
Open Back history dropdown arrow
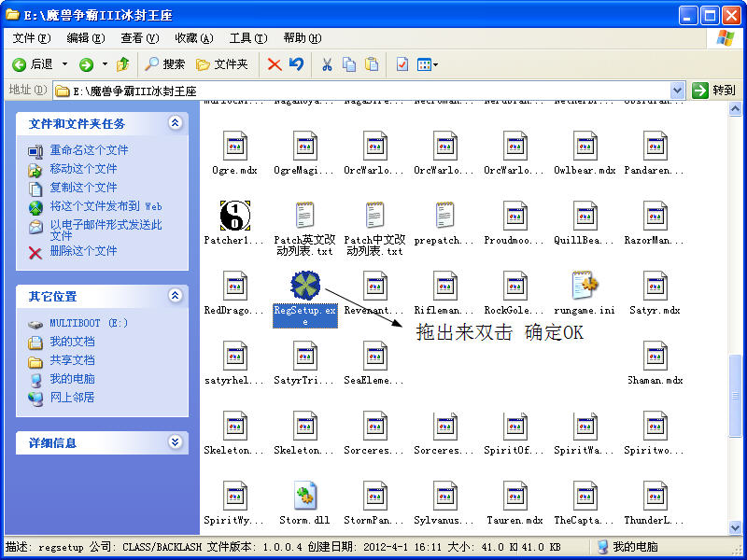click(x=64, y=64)
